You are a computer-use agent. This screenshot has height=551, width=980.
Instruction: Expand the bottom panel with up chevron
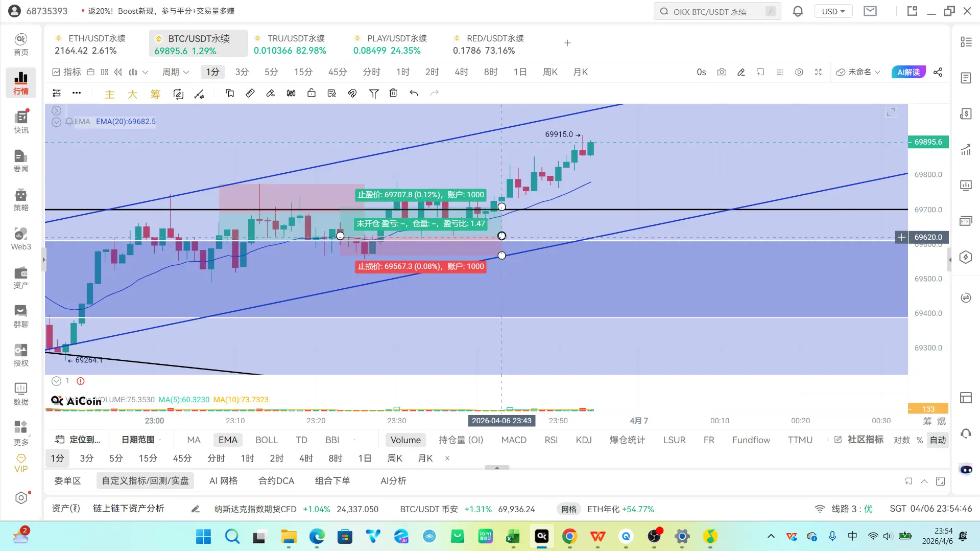[924, 481]
